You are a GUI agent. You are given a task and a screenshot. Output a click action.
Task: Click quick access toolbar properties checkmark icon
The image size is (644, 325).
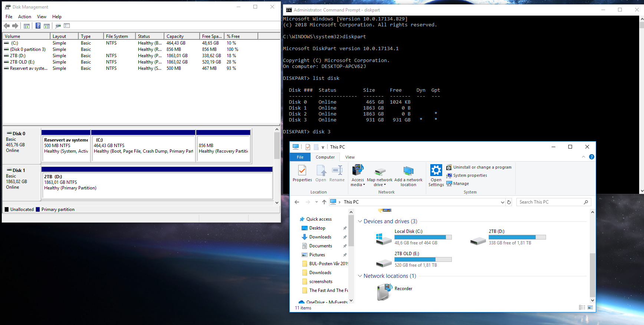308,147
